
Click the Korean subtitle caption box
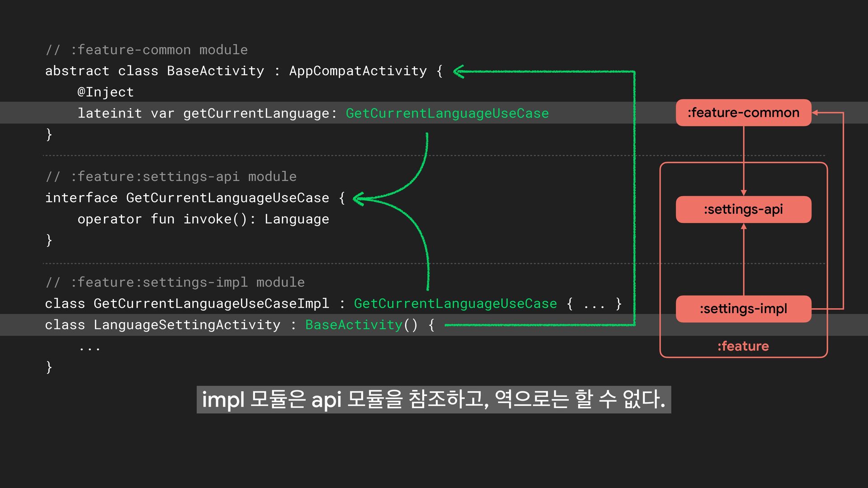[434, 399]
